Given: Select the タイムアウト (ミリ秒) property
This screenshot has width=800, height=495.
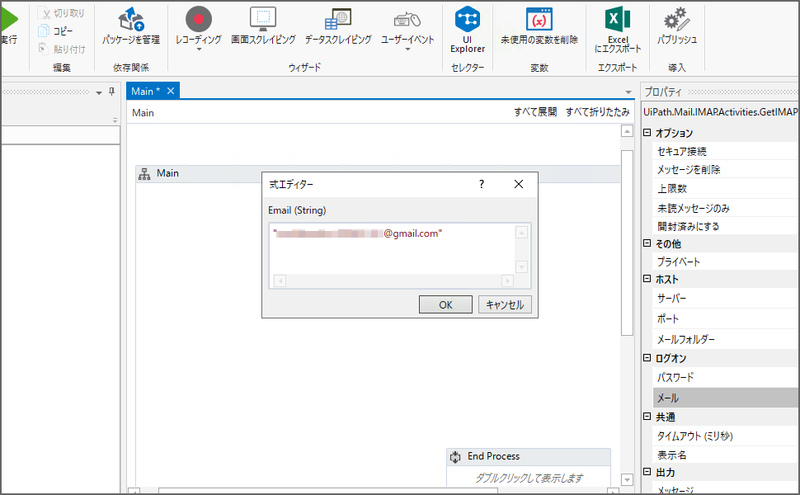Looking at the screenshot, I should (726, 436).
